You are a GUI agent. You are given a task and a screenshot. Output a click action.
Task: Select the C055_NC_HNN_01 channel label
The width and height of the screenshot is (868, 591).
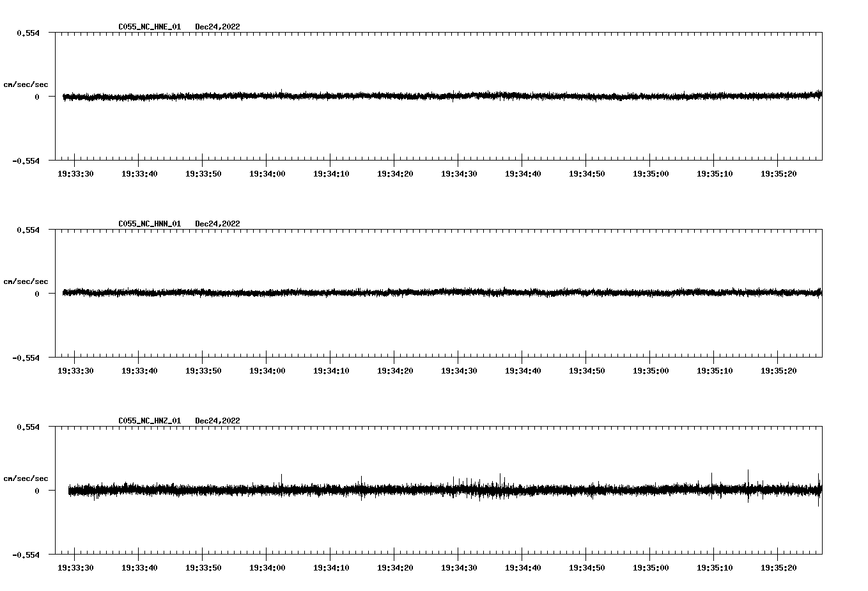(148, 224)
